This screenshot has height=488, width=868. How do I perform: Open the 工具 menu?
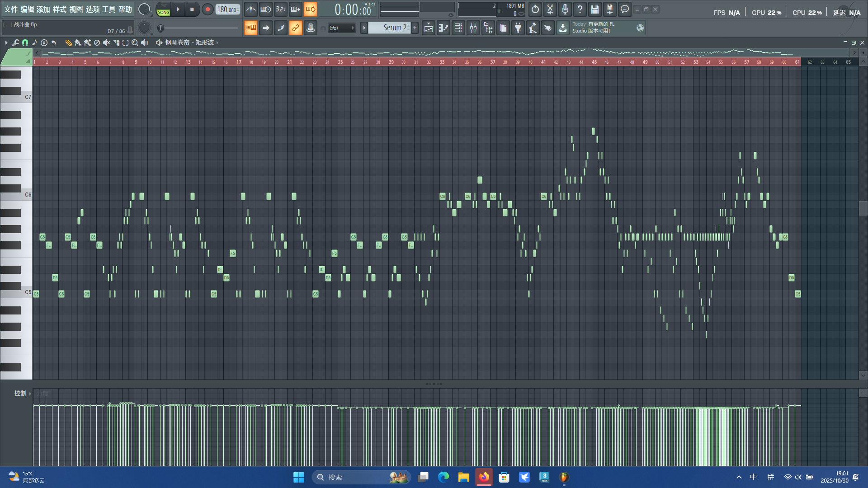coord(108,9)
